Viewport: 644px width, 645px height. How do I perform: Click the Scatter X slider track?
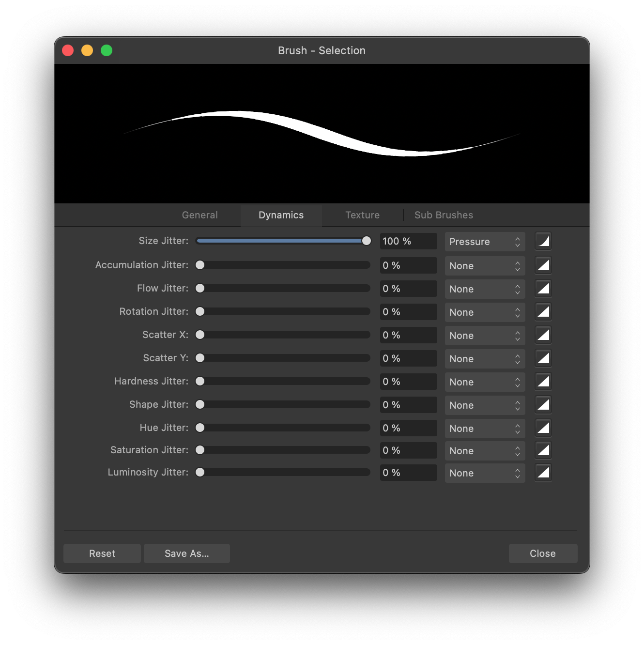pos(283,335)
